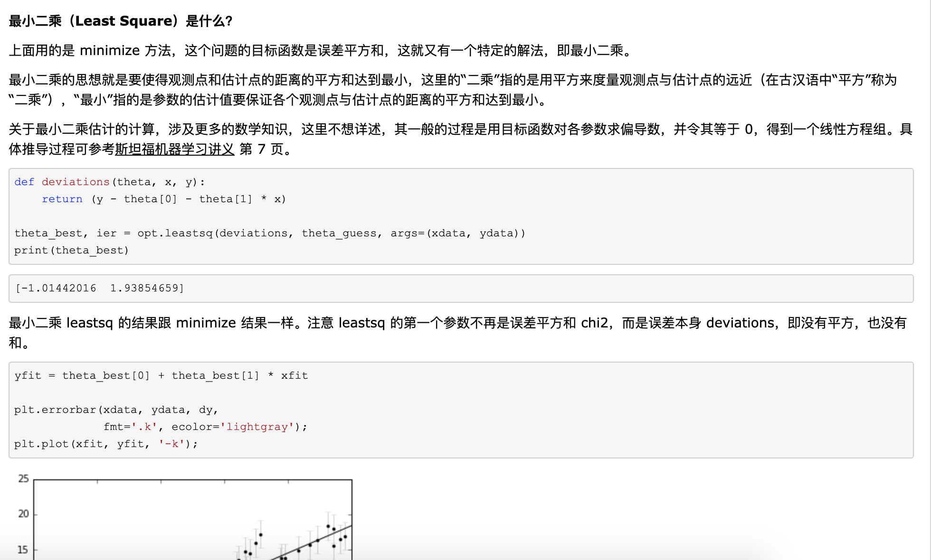
Task: Click the 'lightgray' string in the code
Action: click(256, 427)
